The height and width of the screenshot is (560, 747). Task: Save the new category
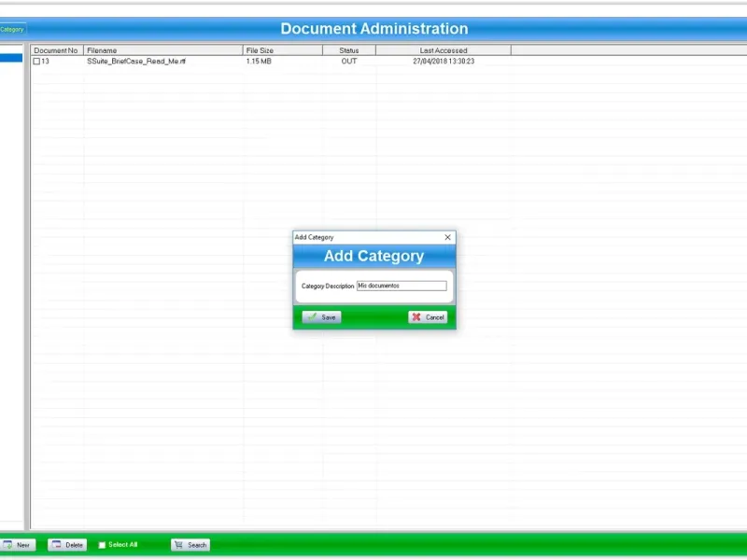tap(321, 317)
